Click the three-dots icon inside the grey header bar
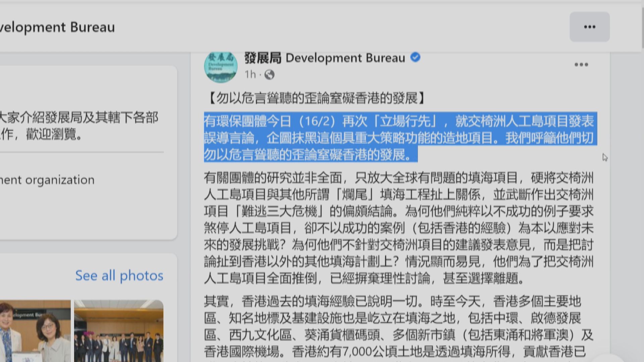This screenshot has width=644, height=362. (x=589, y=26)
